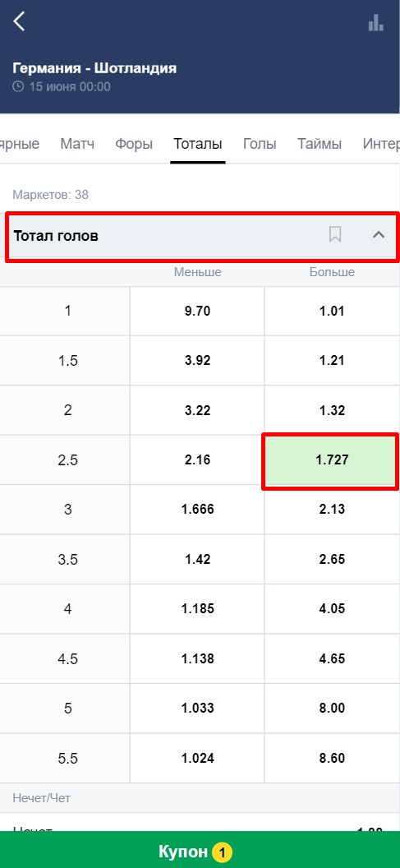Open the green Купон bar

pyautogui.click(x=200, y=852)
